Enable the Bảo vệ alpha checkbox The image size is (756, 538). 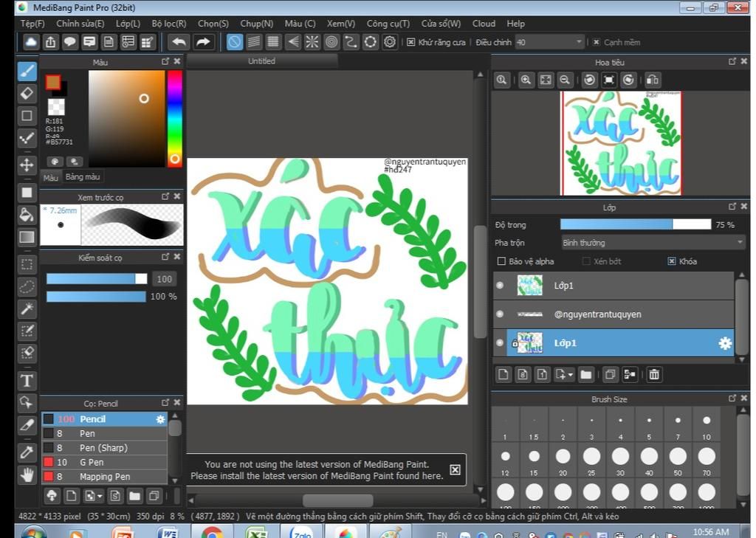[x=501, y=261]
